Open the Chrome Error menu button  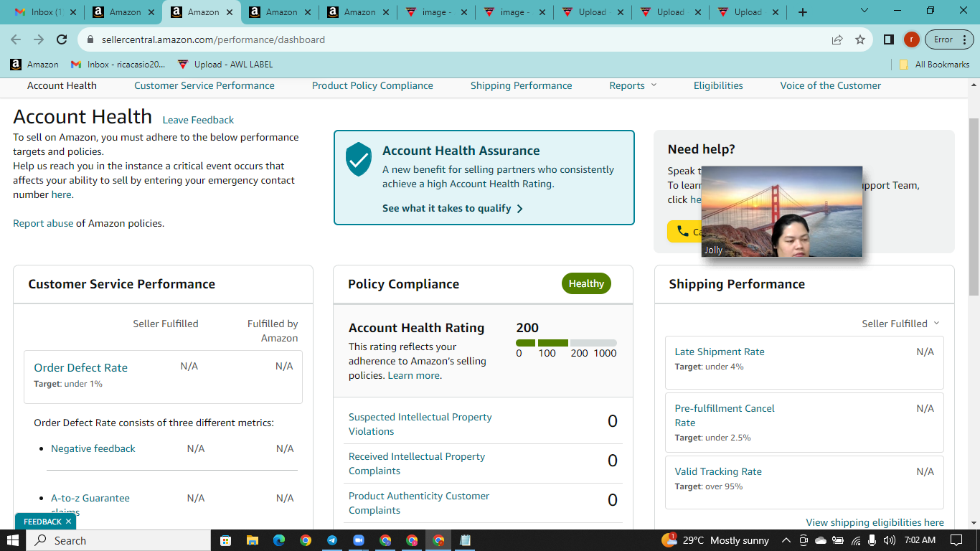949,39
